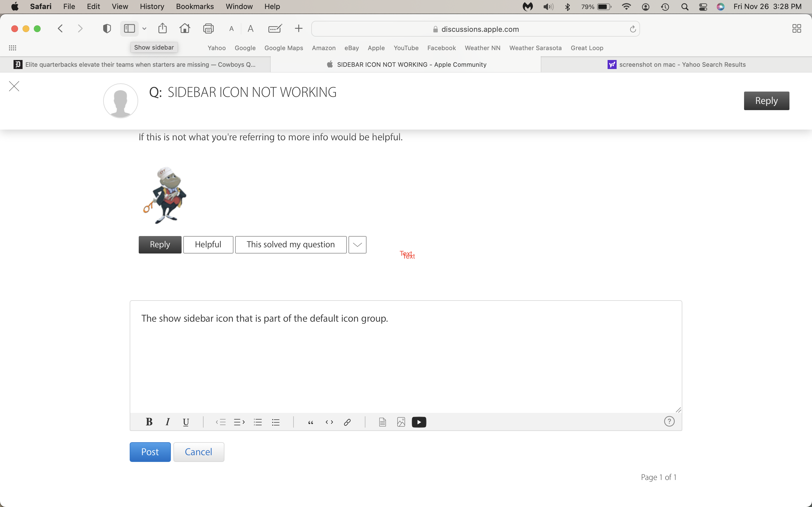Toggle the privacy report shield icon
Viewport: 812px width, 507px height.
107,29
